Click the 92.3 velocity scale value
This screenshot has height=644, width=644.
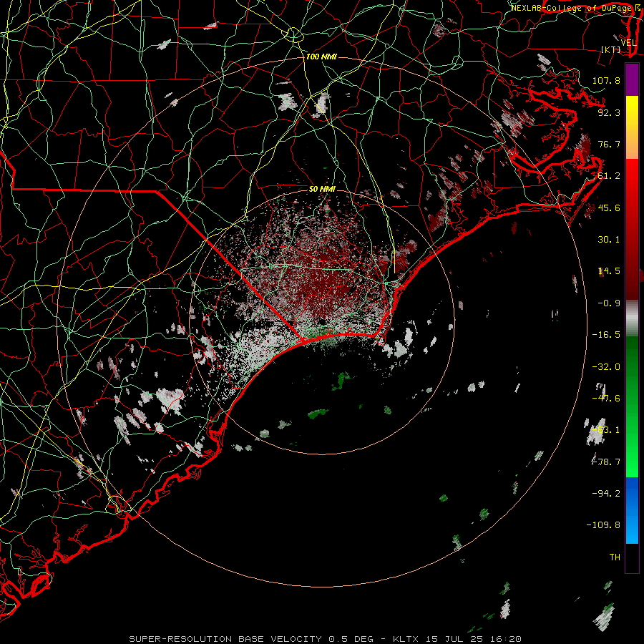(609, 112)
